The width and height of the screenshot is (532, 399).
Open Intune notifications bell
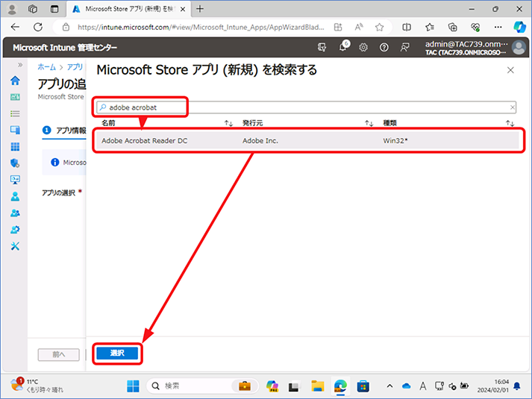pyautogui.click(x=343, y=47)
